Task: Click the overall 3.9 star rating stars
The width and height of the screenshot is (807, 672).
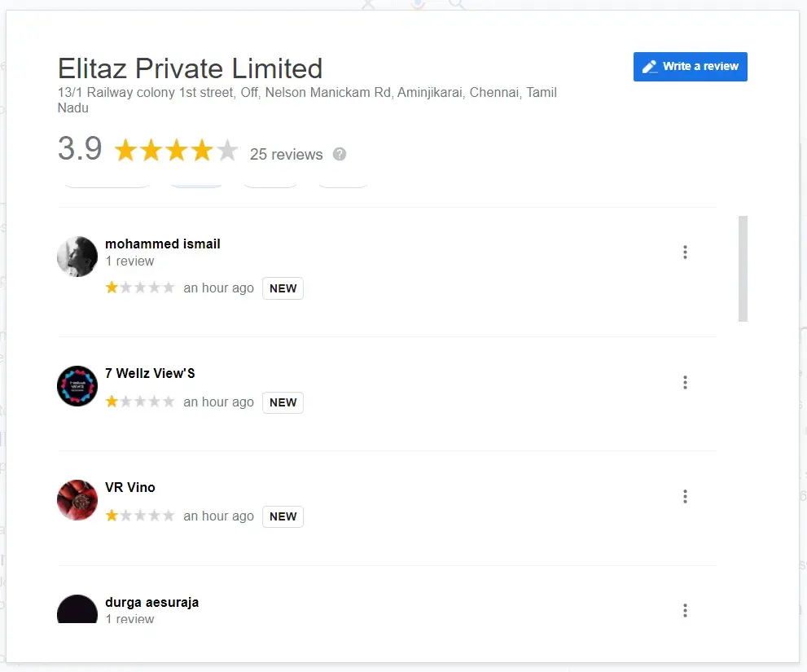Action: 176,151
